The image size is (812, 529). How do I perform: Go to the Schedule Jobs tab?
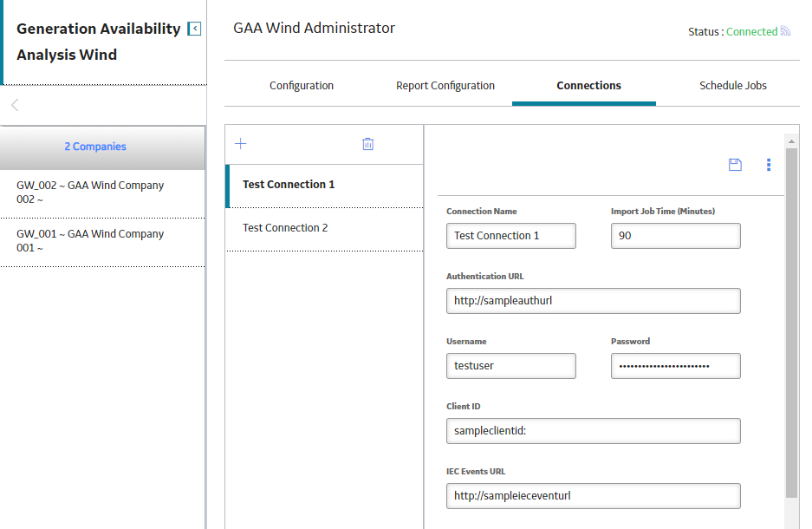coord(733,86)
